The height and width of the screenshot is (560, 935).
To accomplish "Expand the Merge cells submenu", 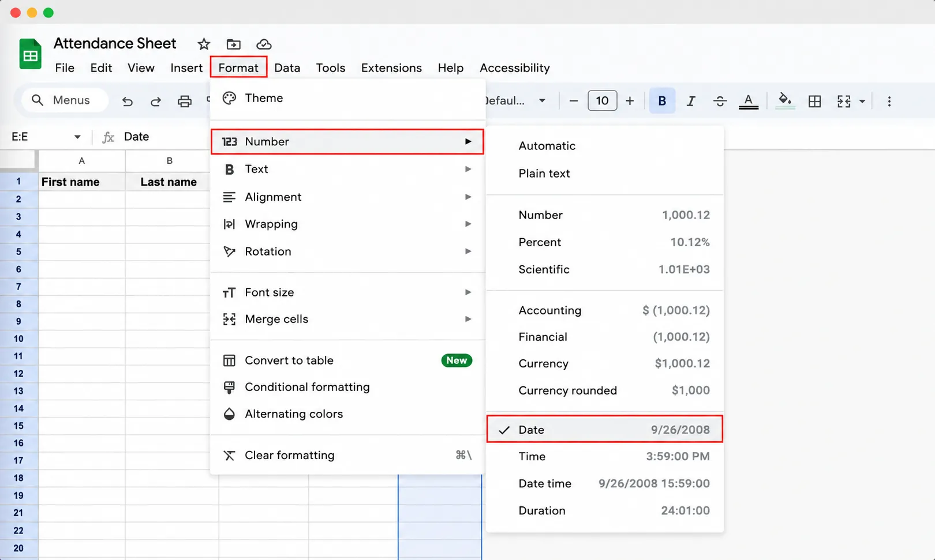I will click(x=347, y=319).
